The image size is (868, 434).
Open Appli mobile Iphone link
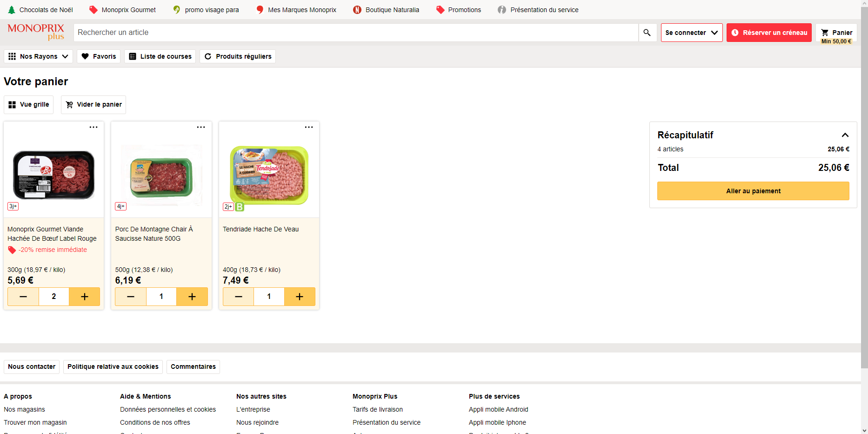pos(497,422)
